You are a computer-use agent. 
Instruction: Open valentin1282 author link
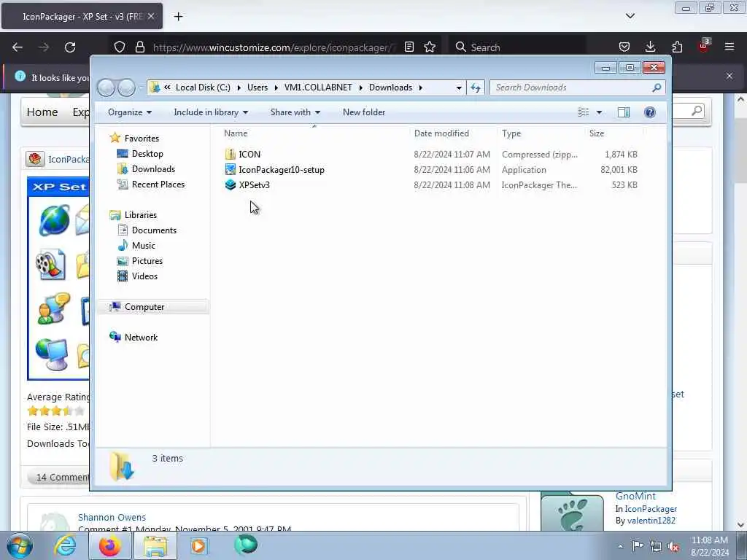click(651, 521)
